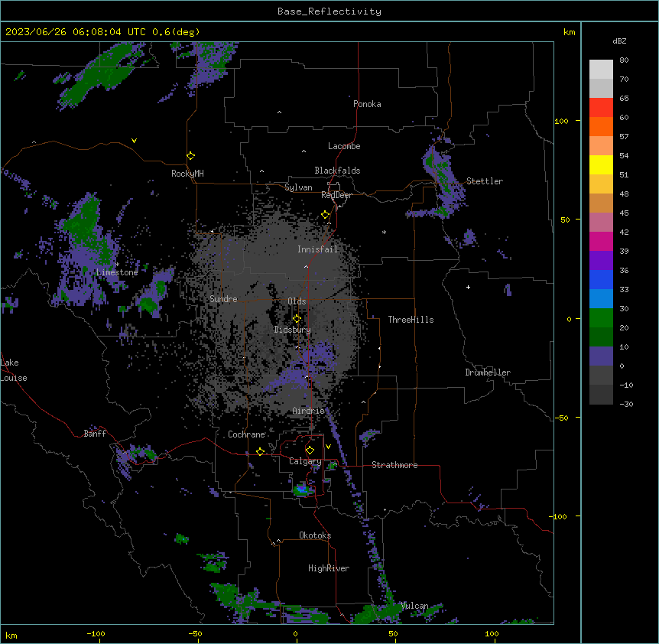Image resolution: width=659 pixels, height=644 pixels.
Task: Click the Base_Reflectivity title
Action: [x=329, y=11]
